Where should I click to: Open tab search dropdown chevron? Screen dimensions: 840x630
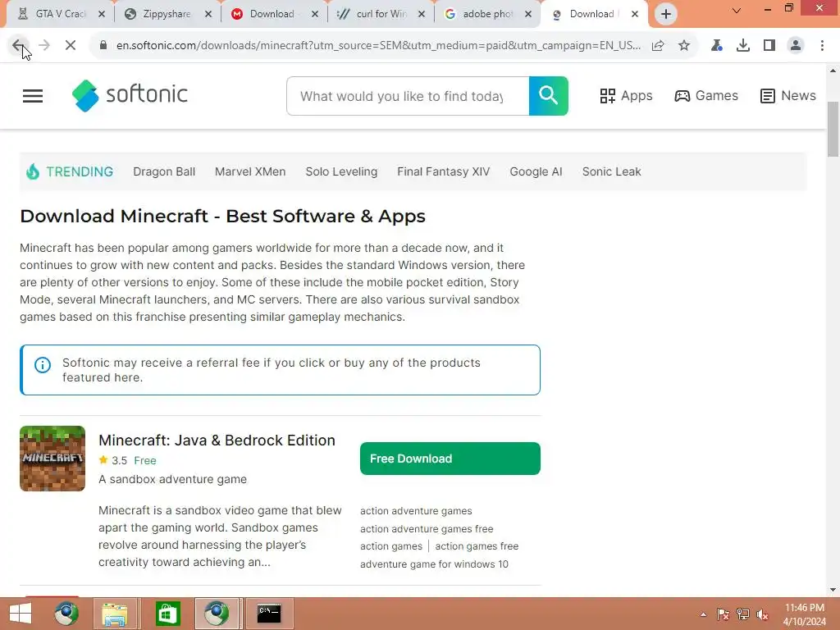pos(737,11)
